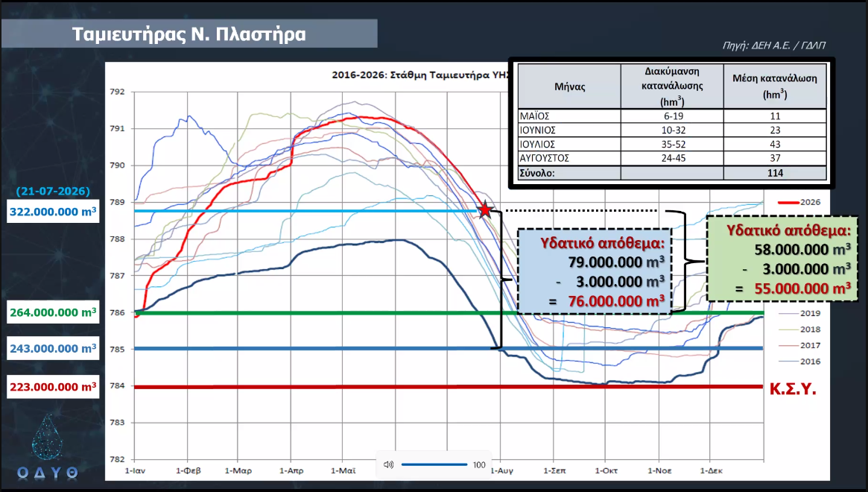Click the 2026 legend entry
Screen dimensions: 868x492
799,202
